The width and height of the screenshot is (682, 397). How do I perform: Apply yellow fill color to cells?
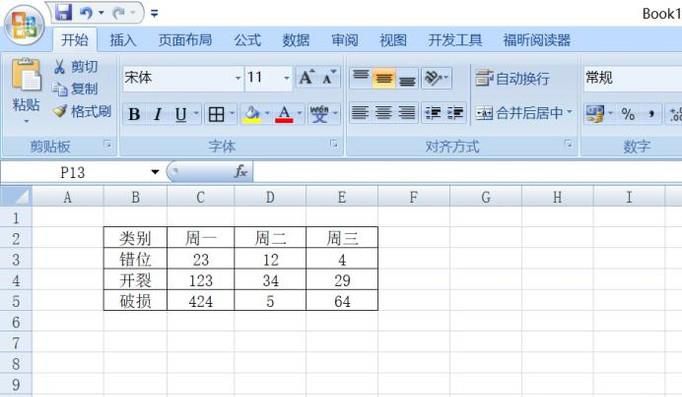[252, 114]
